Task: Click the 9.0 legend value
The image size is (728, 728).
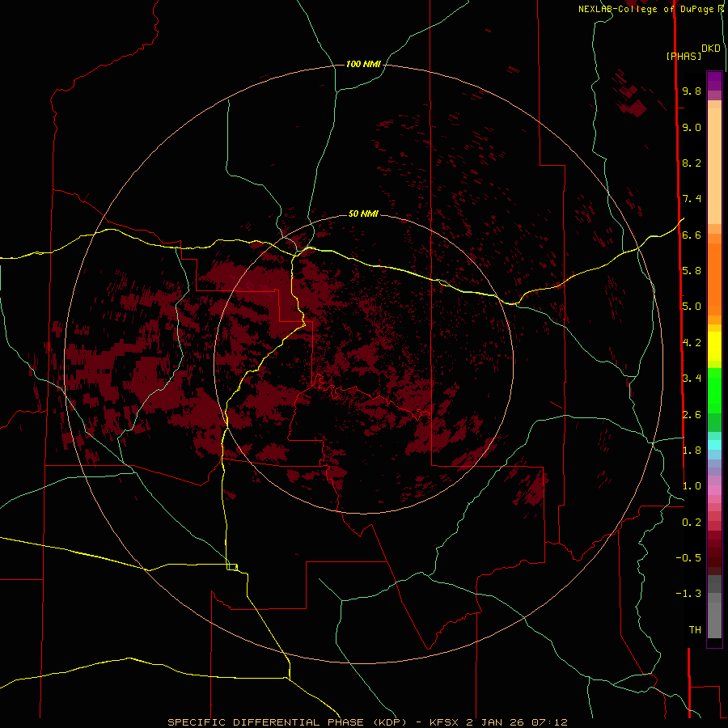Action: tap(692, 127)
